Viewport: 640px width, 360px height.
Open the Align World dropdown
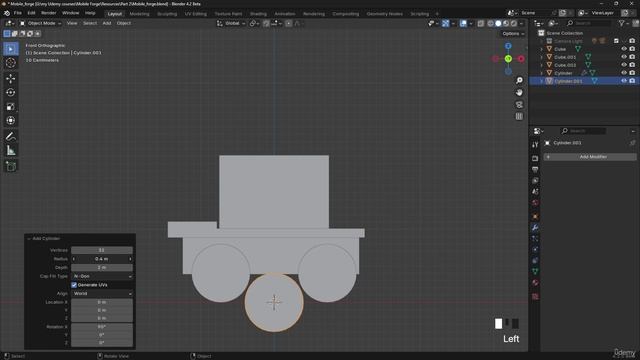[x=102, y=293]
